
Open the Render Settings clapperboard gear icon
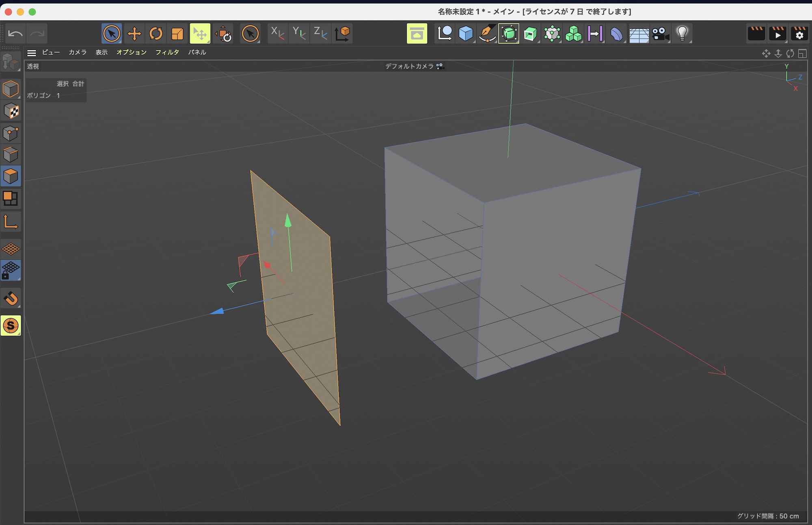click(x=799, y=34)
